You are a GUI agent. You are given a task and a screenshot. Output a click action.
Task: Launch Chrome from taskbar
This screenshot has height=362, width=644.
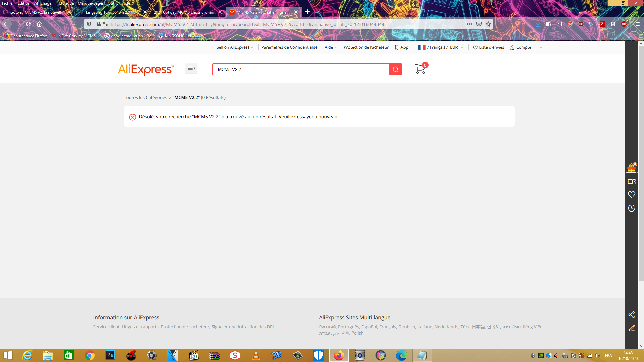point(90,355)
